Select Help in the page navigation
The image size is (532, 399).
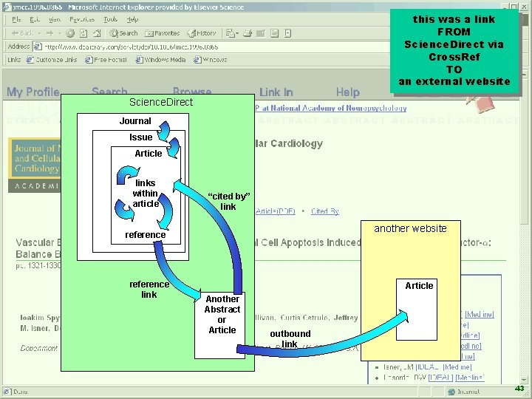348,92
